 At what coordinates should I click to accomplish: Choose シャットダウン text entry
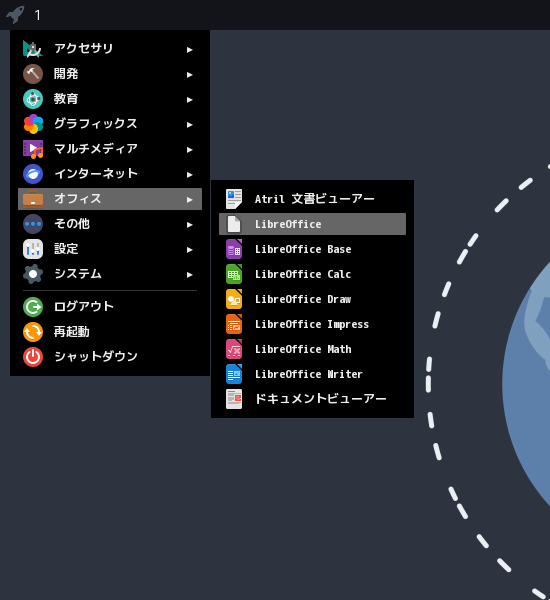(96, 357)
